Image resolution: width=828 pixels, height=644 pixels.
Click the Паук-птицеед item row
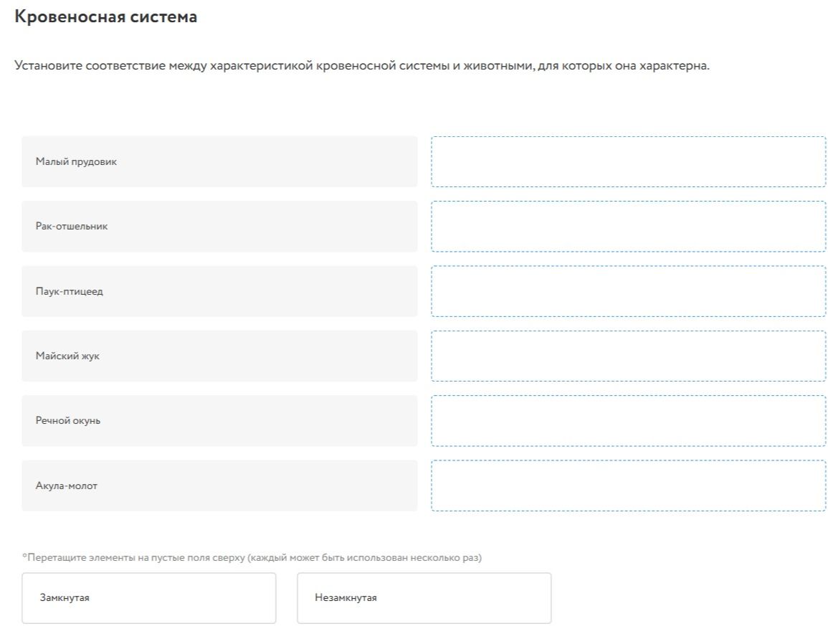coord(219,291)
